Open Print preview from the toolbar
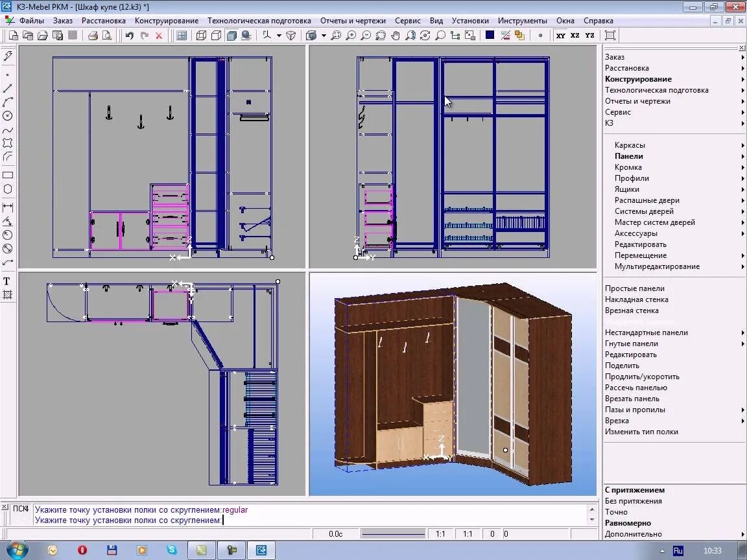Viewport: 747px width, 560px height. click(x=107, y=35)
